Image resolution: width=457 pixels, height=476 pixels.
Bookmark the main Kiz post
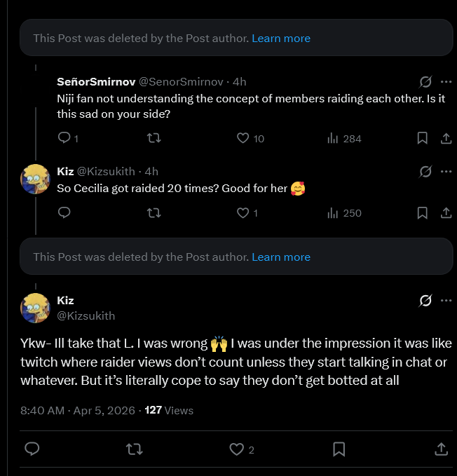pos(339,449)
